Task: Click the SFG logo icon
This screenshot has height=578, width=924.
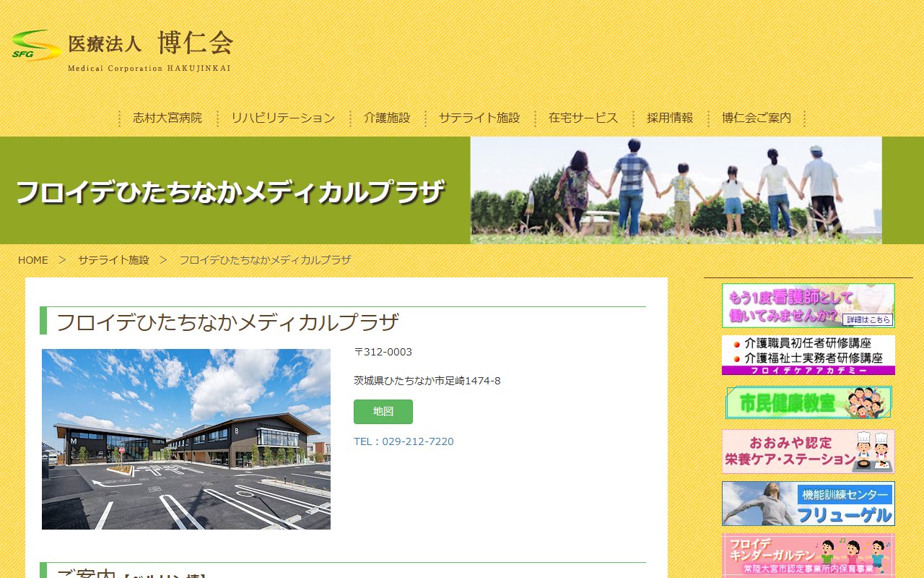Action: (x=36, y=46)
